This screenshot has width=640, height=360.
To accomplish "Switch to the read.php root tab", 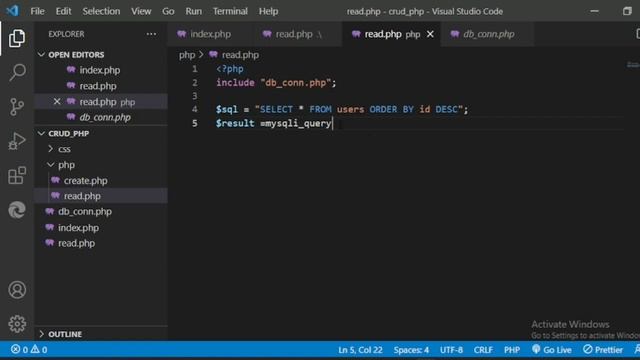I will 298,34.
